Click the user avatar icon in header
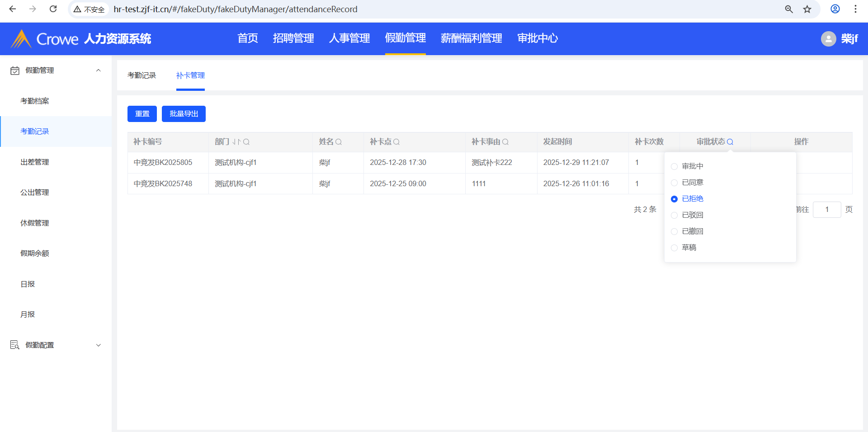The width and height of the screenshot is (868, 432). point(828,39)
